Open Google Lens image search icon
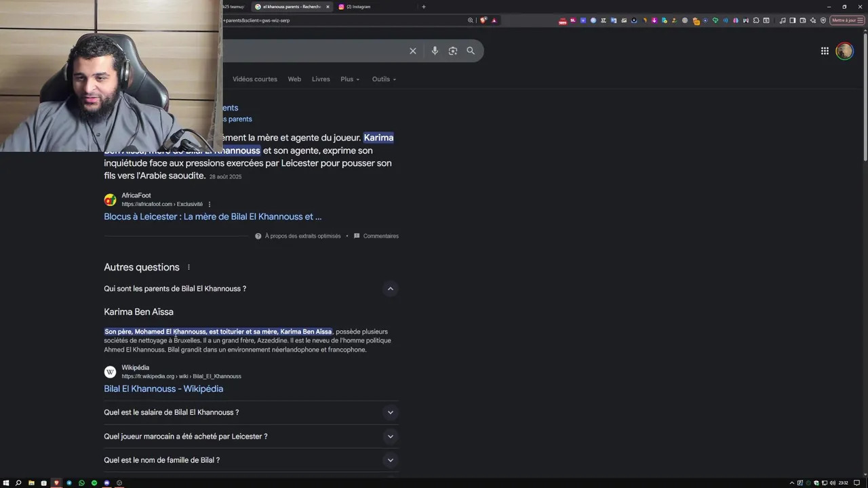This screenshot has height=488, width=868. [453, 51]
